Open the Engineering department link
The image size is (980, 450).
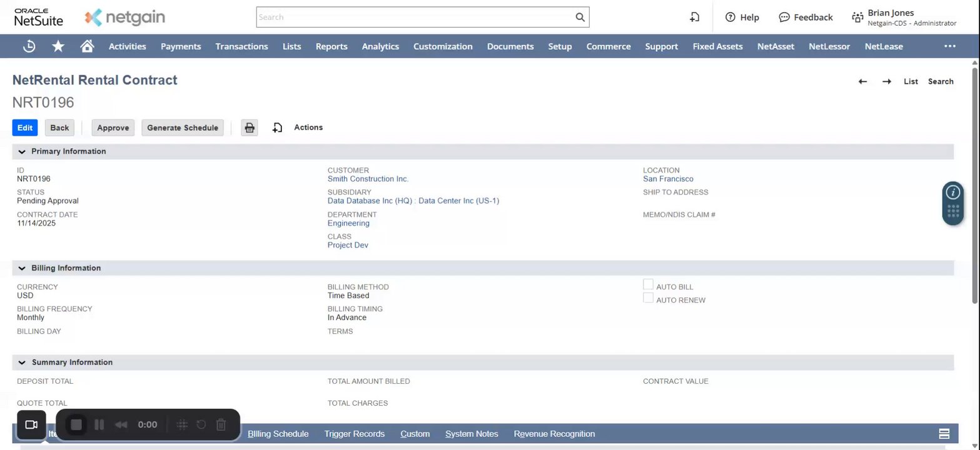(x=348, y=224)
